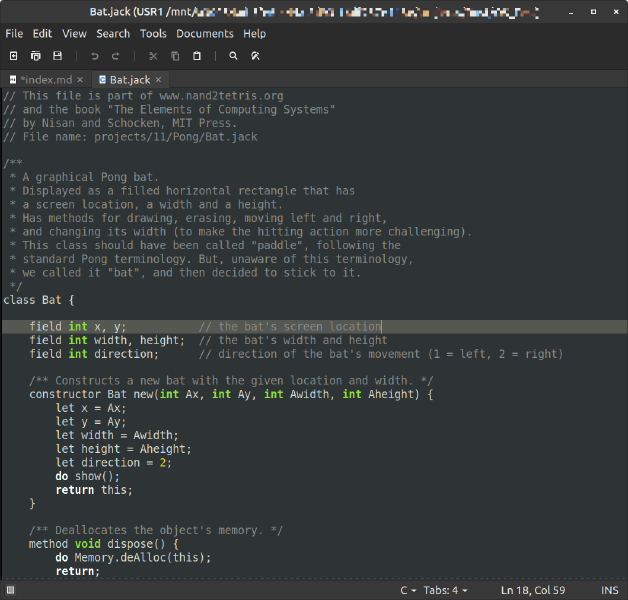Open the Help menu
628x600 pixels.
[x=254, y=34]
